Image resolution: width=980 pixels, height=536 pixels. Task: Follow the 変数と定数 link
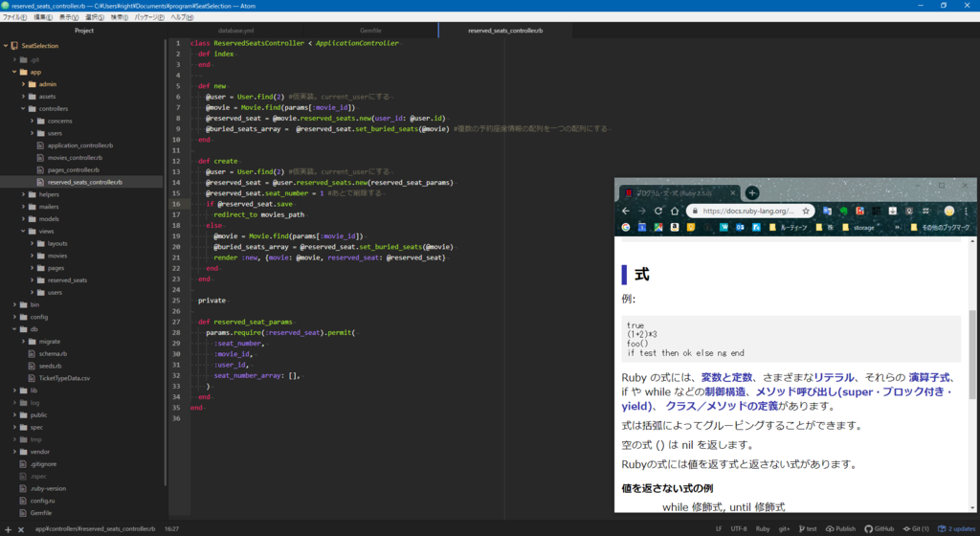[x=726, y=377]
